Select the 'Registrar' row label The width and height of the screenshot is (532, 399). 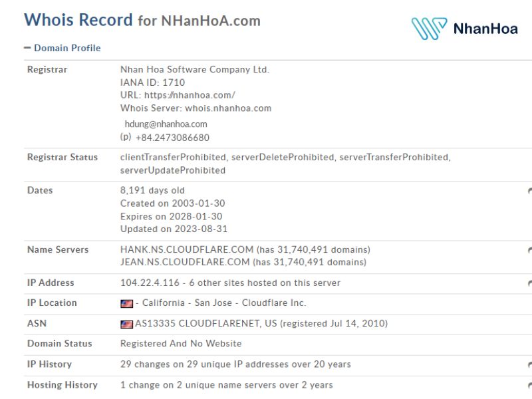coord(47,70)
